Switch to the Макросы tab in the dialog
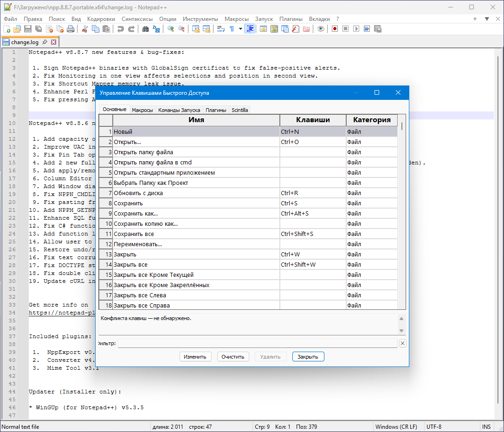This screenshot has height=432, width=504. (x=142, y=110)
